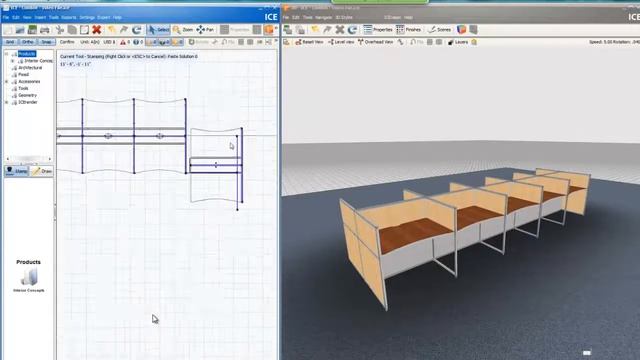Click Properties button in ICE 3D toolbar
The width and height of the screenshot is (640, 360).
pyautogui.click(x=378, y=30)
